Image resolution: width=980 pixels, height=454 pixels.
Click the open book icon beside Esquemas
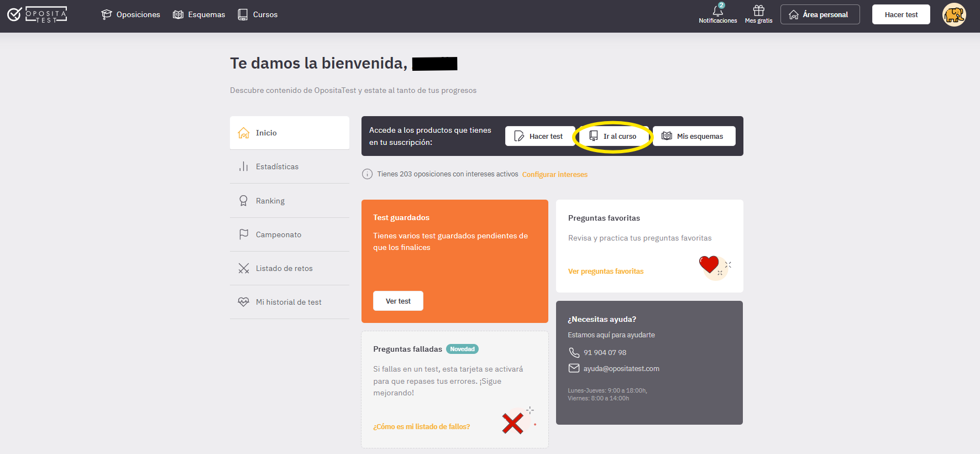[x=178, y=14]
